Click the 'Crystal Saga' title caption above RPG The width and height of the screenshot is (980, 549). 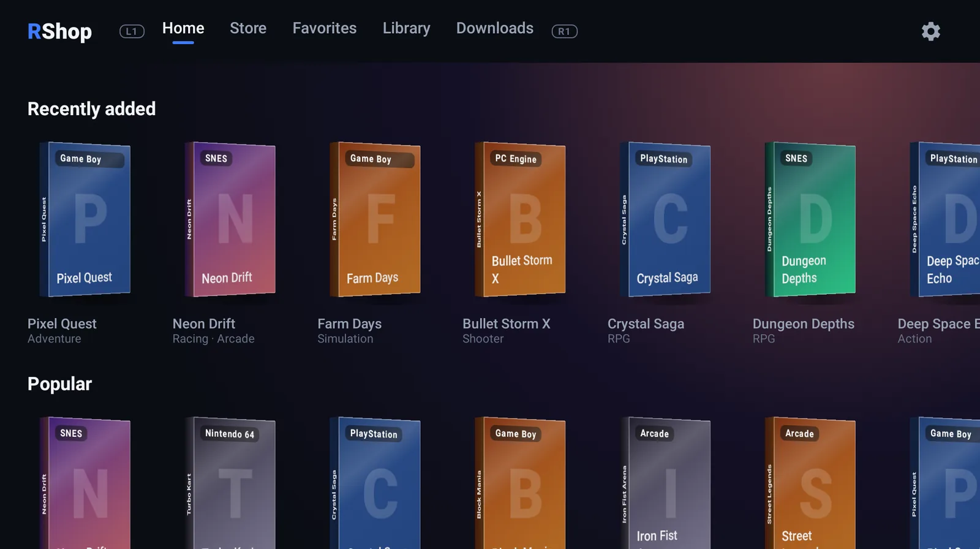coord(646,324)
